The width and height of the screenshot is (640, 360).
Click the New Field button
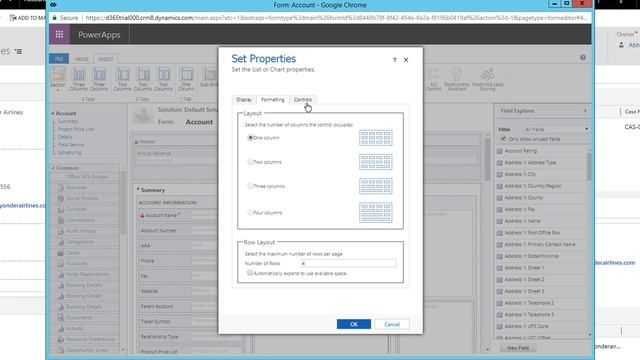[x=518, y=348]
